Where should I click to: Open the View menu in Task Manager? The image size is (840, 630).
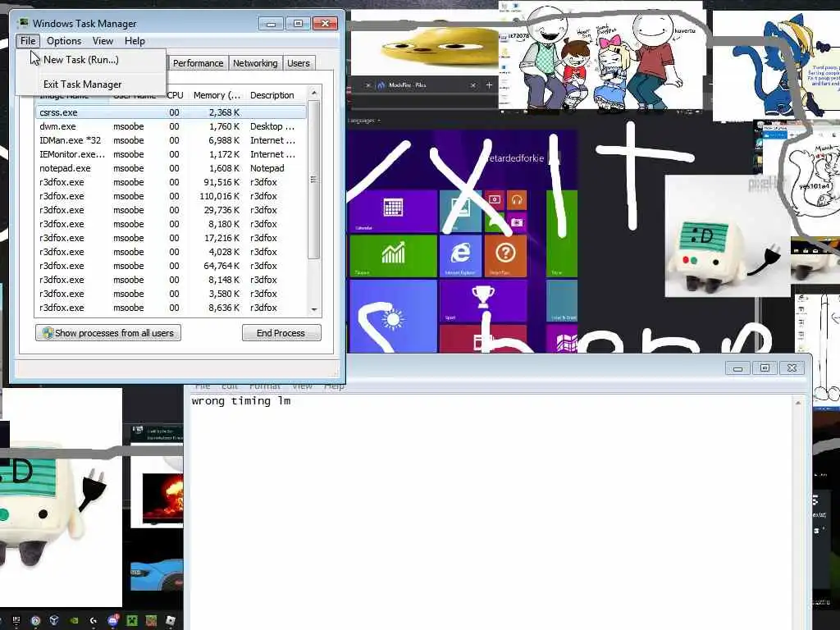[x=103, y=41]
